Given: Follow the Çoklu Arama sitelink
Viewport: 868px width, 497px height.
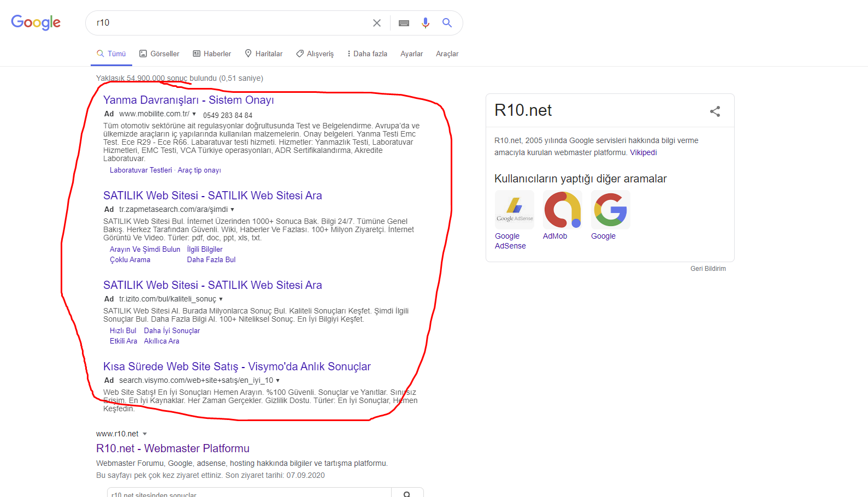Looking at the screenshot, I should pos(130,260).
